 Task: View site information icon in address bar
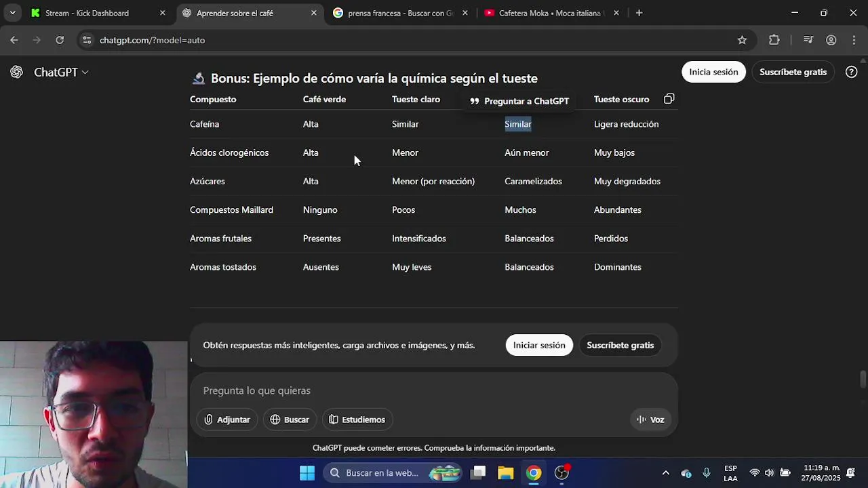tap(86, 40)
